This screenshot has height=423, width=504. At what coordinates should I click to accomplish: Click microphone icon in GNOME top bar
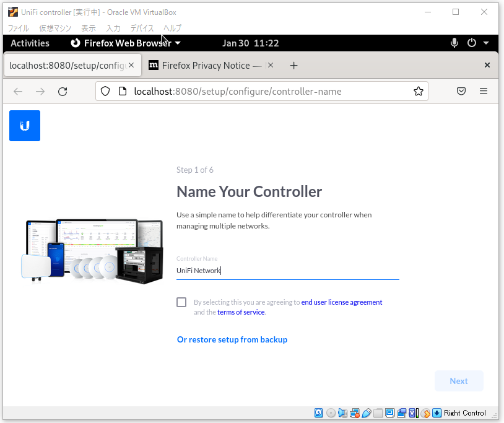[454, 43]
